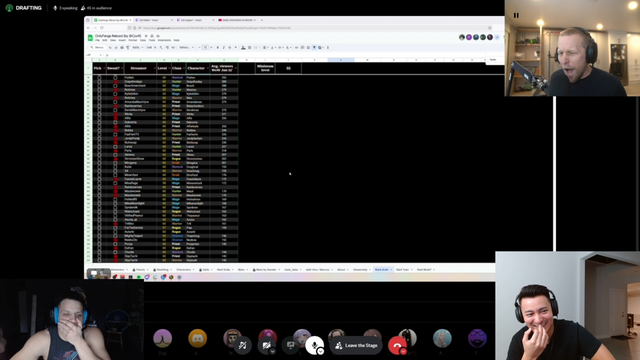Bookmark the page with address bar star
Viewport: 640px width, 360px height.
pos(489,28)
